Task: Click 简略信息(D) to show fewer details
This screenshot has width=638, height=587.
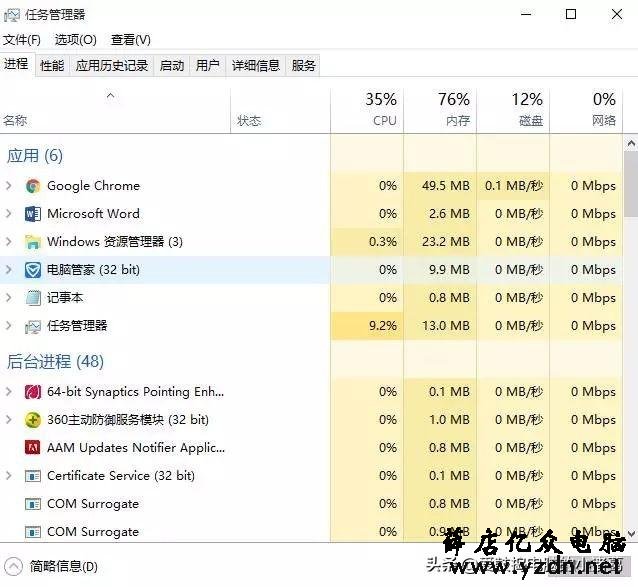Action: tap(64, 567)
